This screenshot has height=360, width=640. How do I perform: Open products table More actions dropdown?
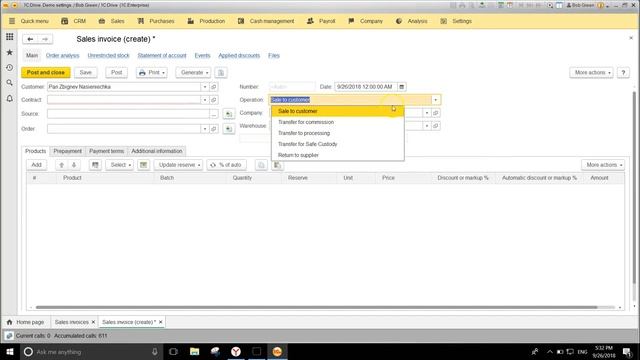click(x=603, y=165)
